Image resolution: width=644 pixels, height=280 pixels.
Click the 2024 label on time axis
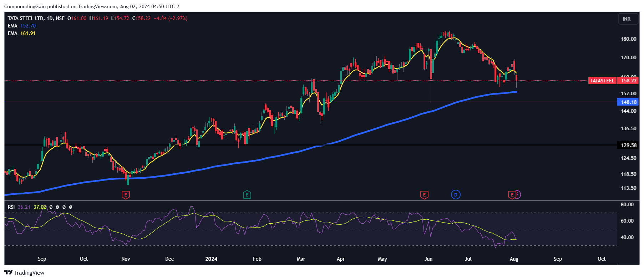tap(211, 259)
